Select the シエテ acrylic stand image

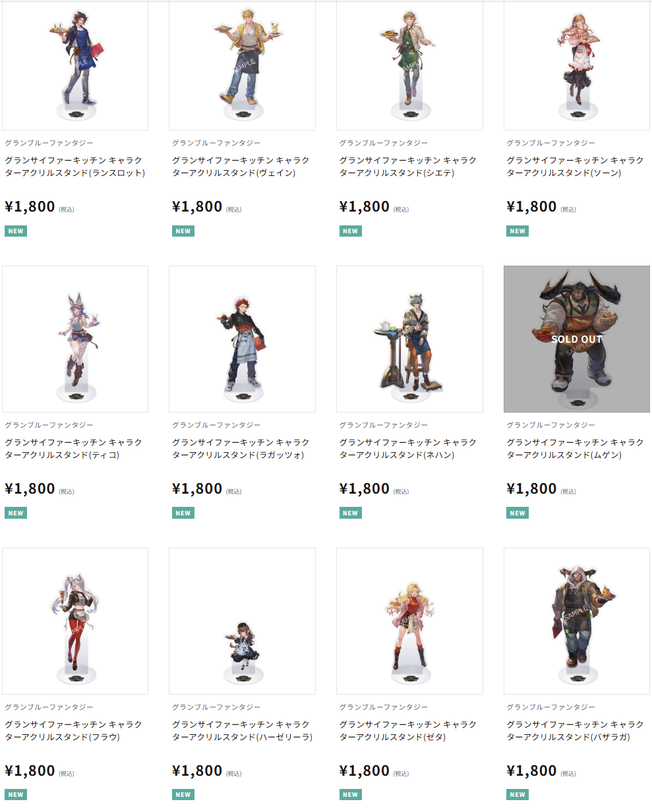click(409, 65)
